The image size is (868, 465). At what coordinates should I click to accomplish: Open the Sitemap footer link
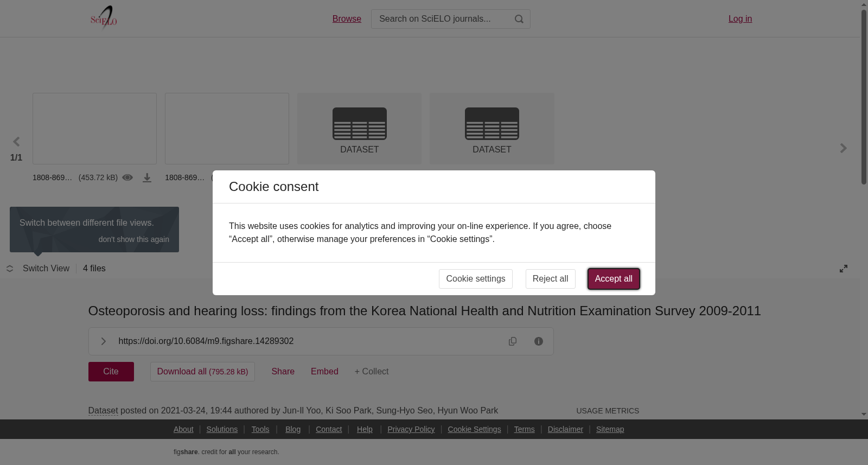610,429
